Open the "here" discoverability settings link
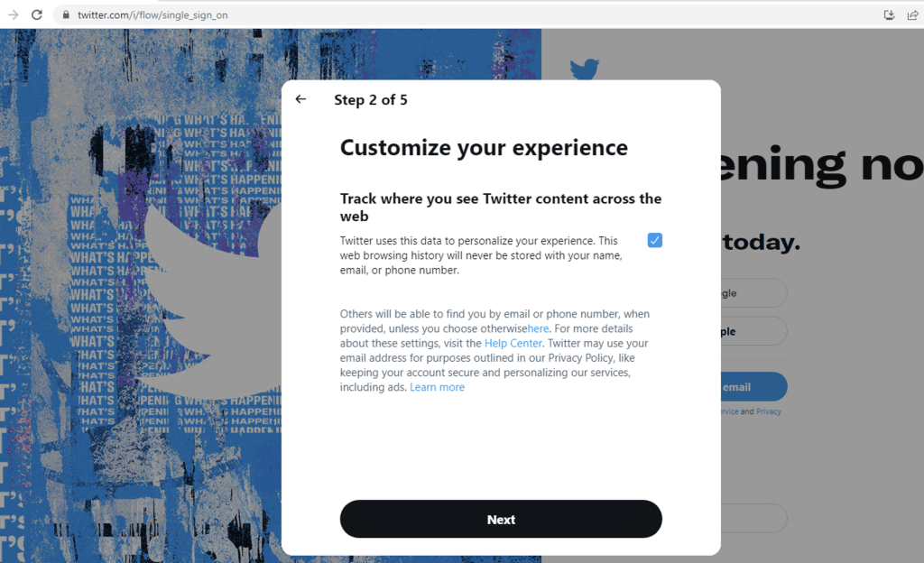This screenshot has height=563, width=924. click(x=538, y=328)
